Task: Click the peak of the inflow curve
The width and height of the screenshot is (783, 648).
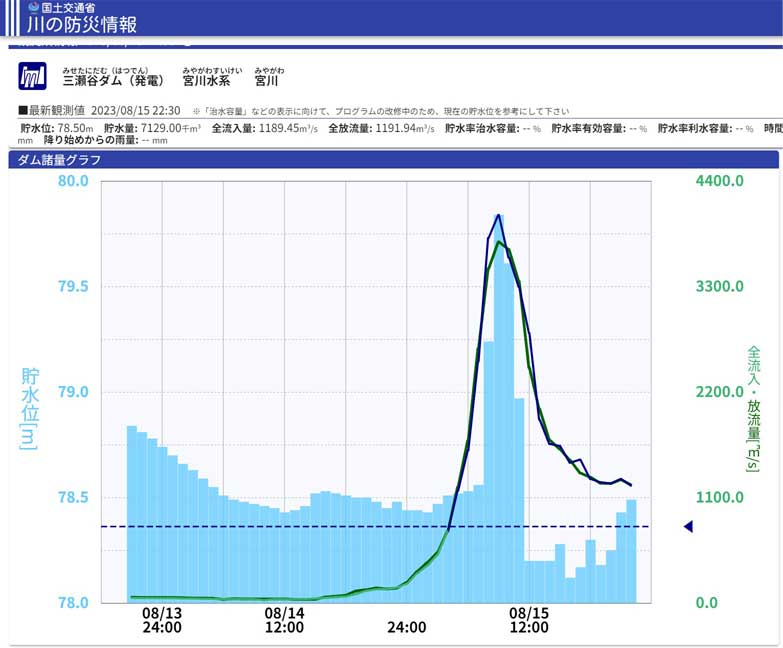Action: point(499,214)
